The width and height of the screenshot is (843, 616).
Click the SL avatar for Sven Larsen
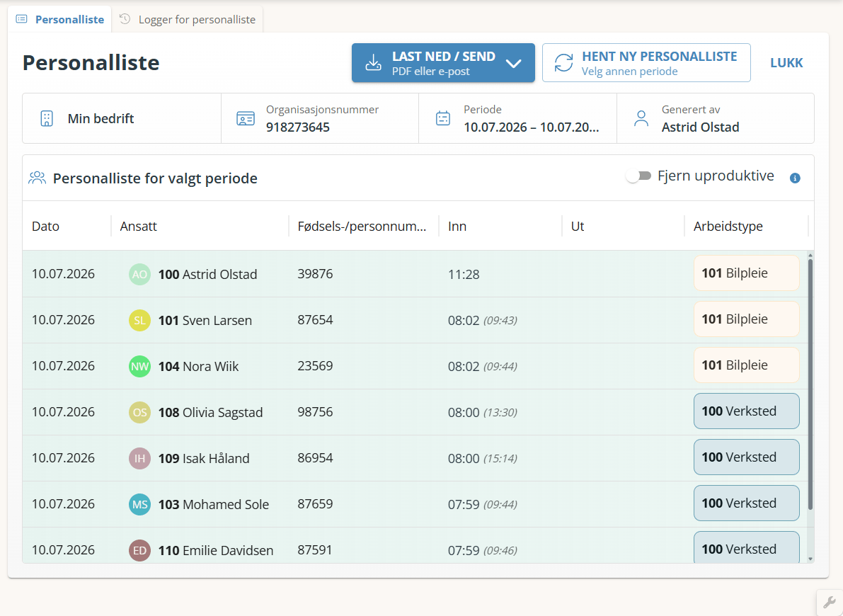[139, 321]
